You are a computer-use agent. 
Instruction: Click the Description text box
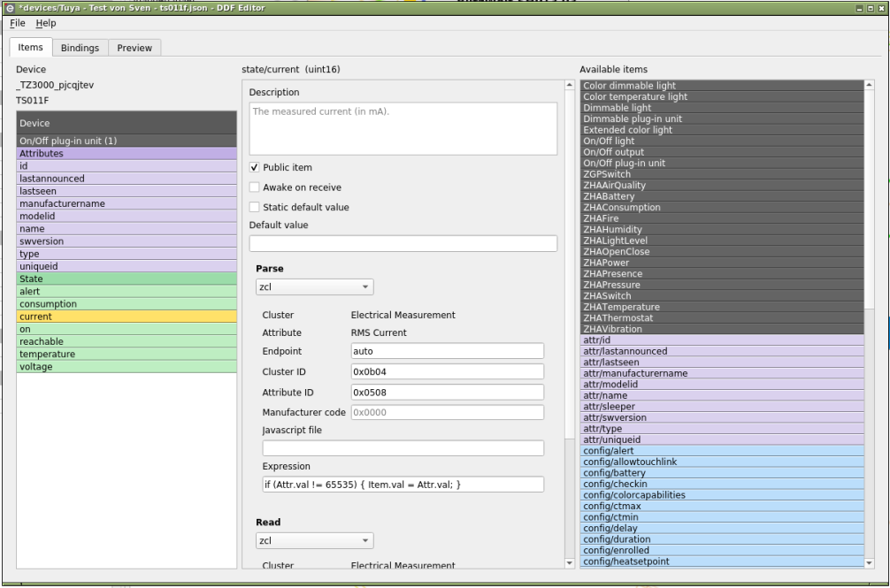[403, 129]
